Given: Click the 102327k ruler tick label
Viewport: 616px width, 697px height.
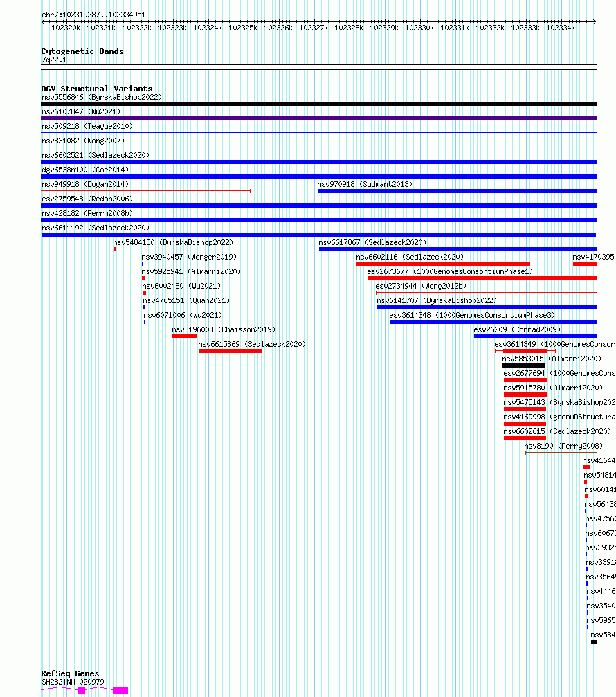Looking at the screenshot, I should coord(314,28).
